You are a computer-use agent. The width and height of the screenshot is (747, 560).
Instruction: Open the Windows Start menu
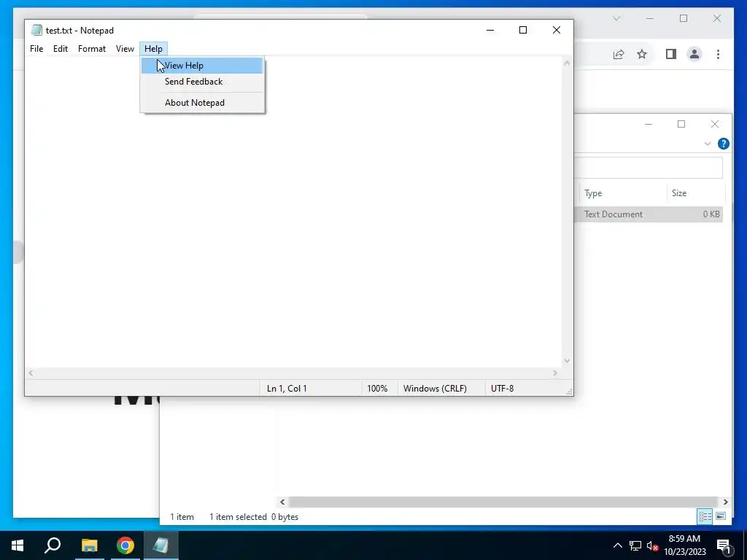click(x=18, y=545)
